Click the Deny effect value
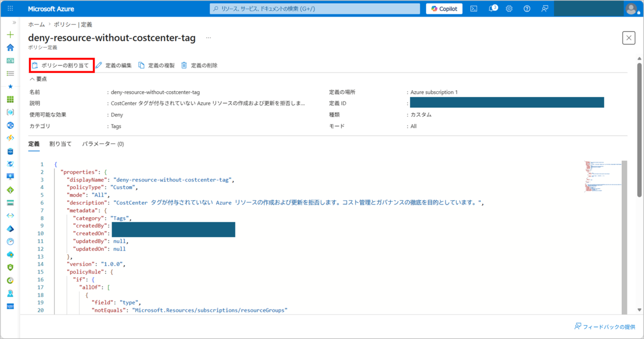 116,115
